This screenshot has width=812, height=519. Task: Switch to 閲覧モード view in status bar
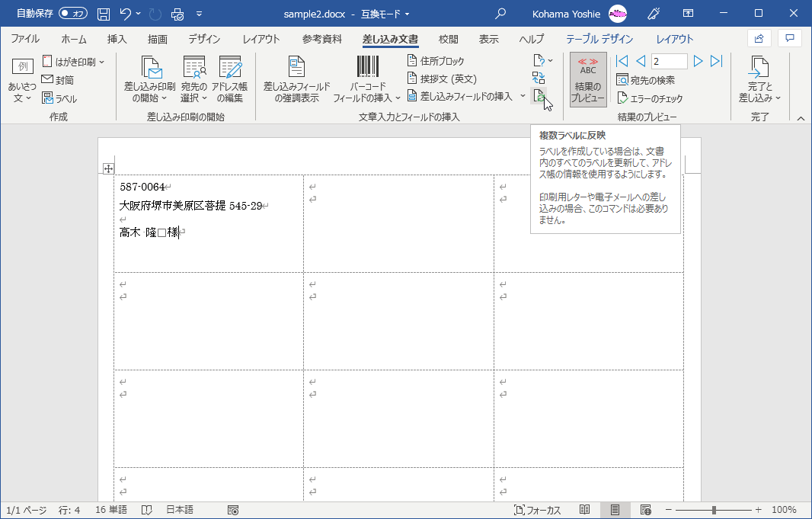[x=585, y=509]
